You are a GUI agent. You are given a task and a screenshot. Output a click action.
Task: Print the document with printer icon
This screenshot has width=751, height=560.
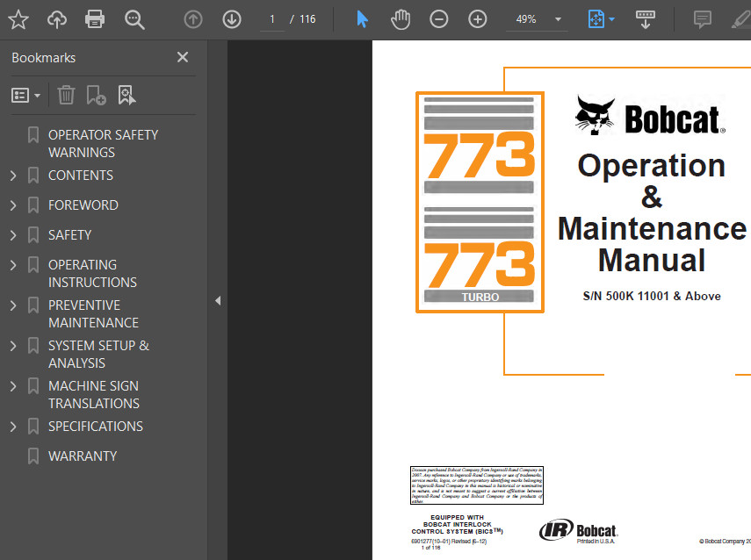[94, 19]
